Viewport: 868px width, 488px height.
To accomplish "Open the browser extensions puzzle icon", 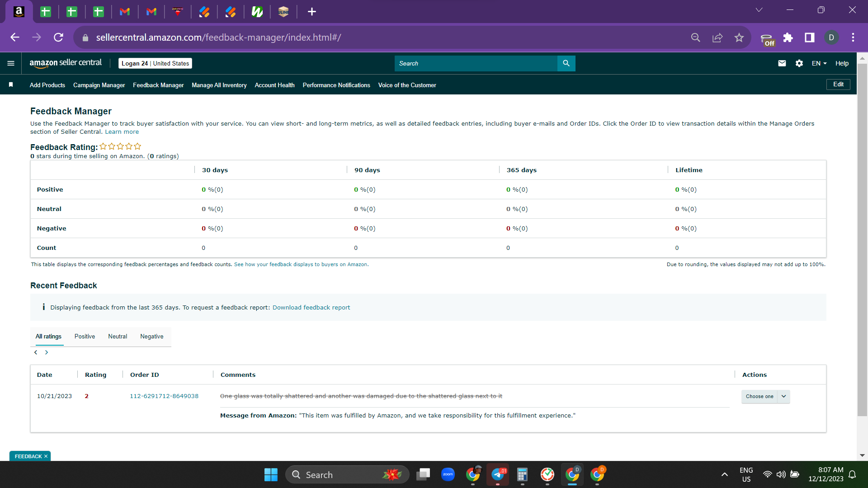I will (788, 38).
